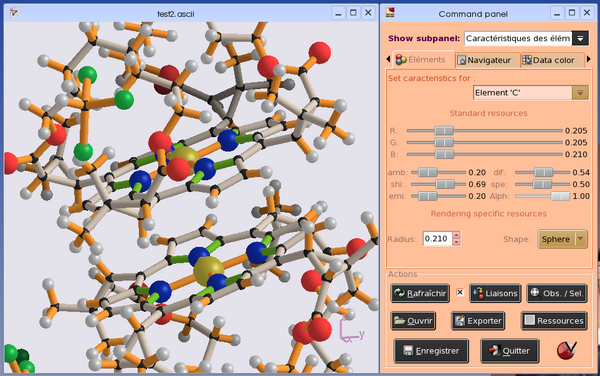Click the Rafraîchir refresh button

420,293
